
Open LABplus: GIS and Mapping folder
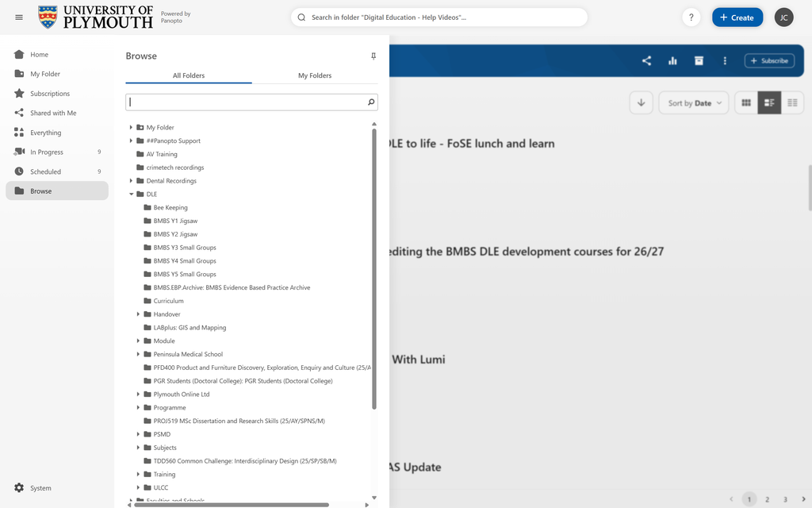pyautogui.click(x=185, y=328)
